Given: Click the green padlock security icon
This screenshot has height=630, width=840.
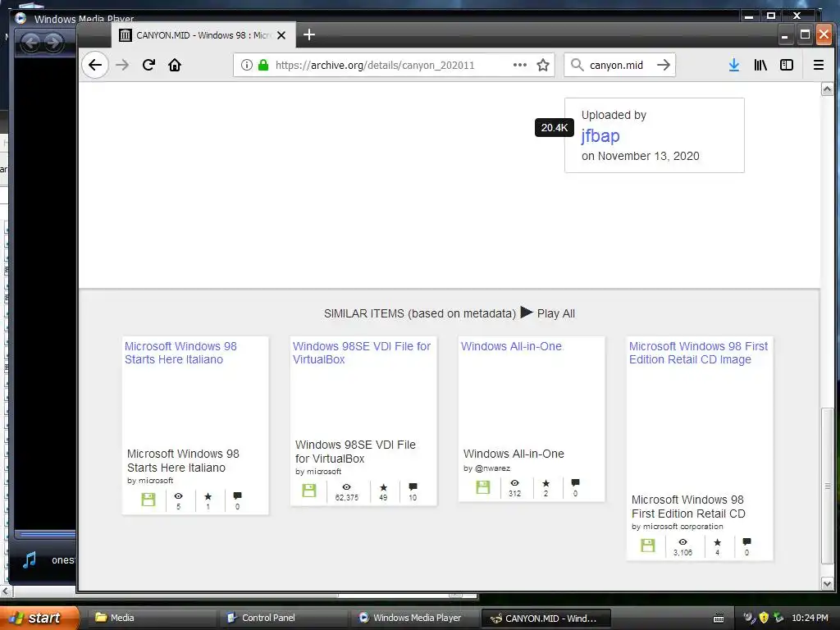Looking at the screenshot, I should click(x=263, y=66).
